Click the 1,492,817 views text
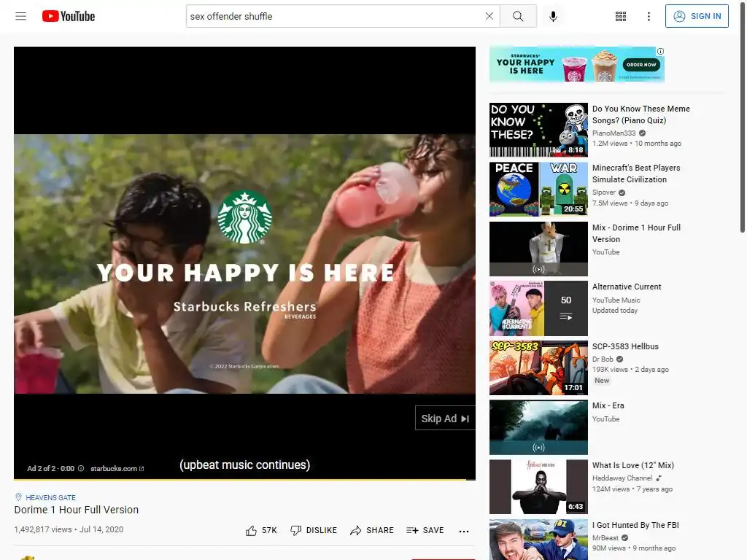747x560 pixels. click(43, 529)
